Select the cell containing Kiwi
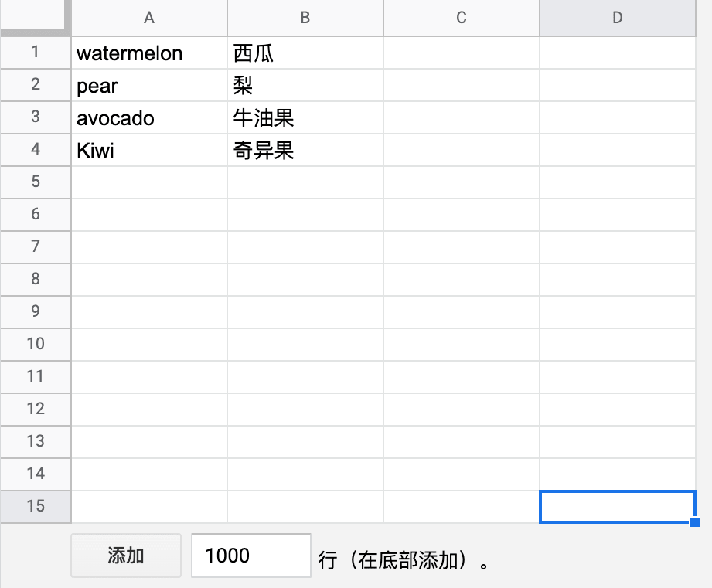The height and width of the screenshot is (588, 712). point(149,150)
